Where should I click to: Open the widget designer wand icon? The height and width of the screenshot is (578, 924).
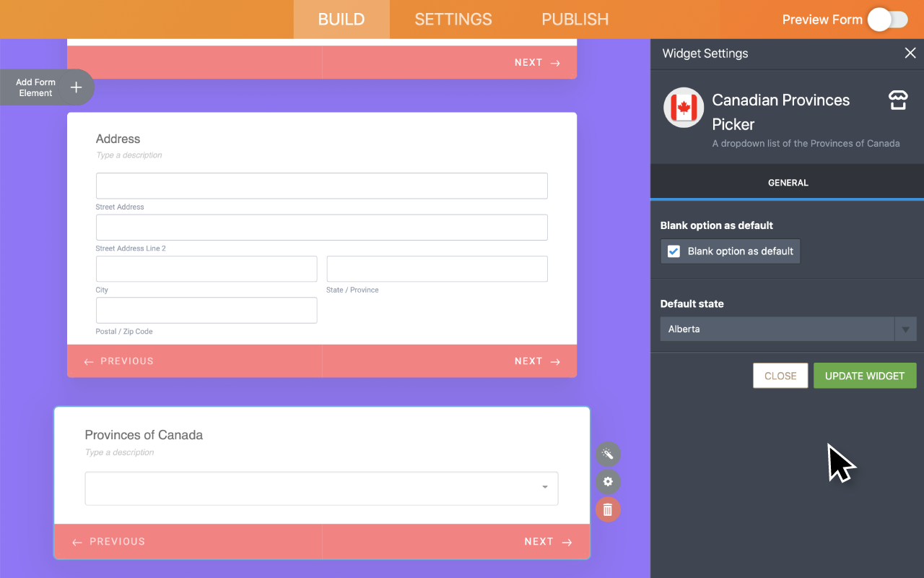(x=608, y=454)
